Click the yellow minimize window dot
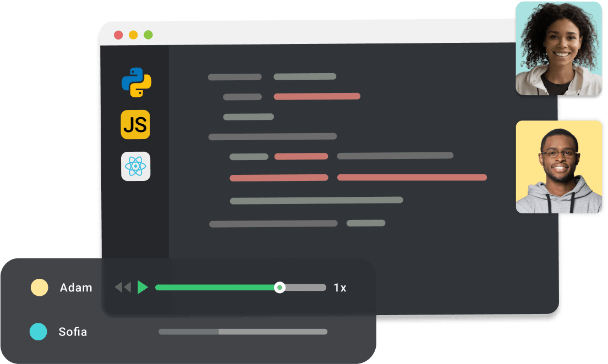 [133, 35]
